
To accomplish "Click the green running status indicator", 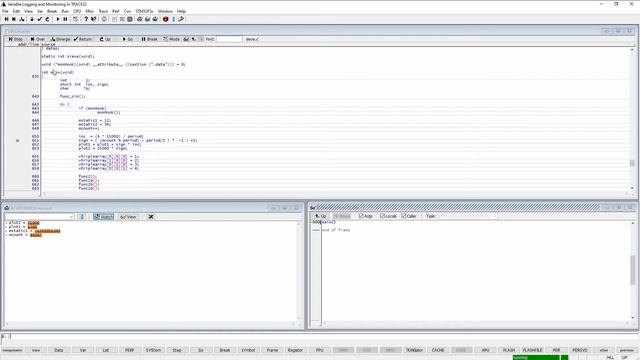I will [x=536, y=358].
